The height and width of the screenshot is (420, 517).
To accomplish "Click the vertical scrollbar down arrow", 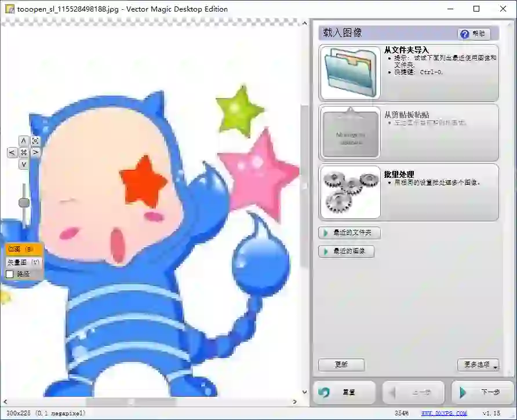I will [x=305, y=392].
